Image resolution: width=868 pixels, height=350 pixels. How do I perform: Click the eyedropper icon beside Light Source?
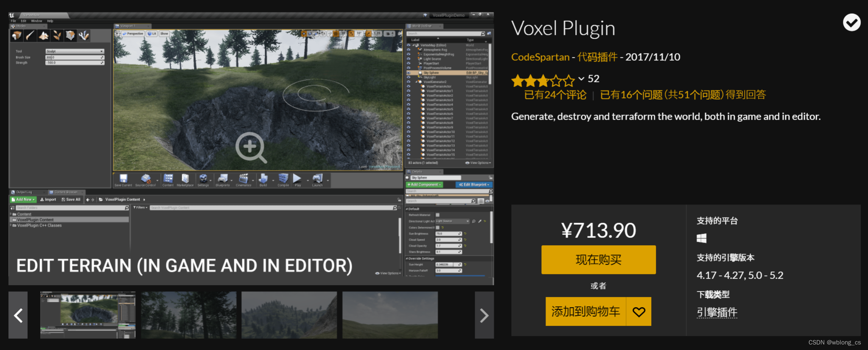[480, 221]
